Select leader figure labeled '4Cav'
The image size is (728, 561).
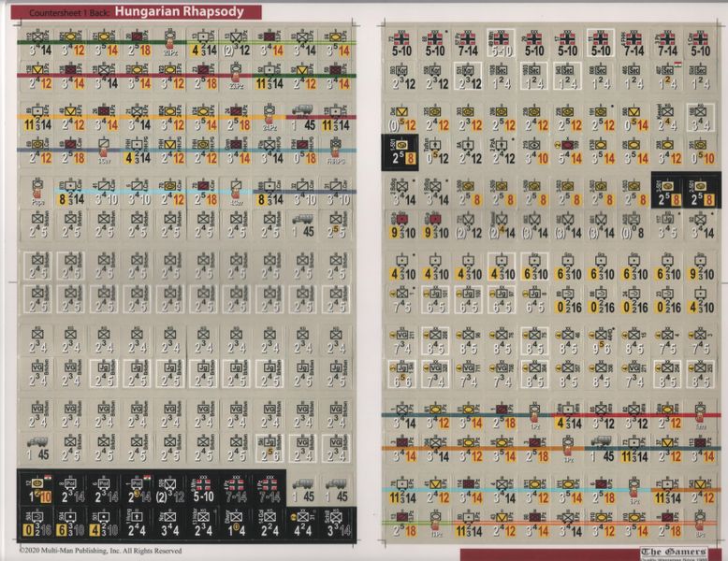[x=237, y=192]
